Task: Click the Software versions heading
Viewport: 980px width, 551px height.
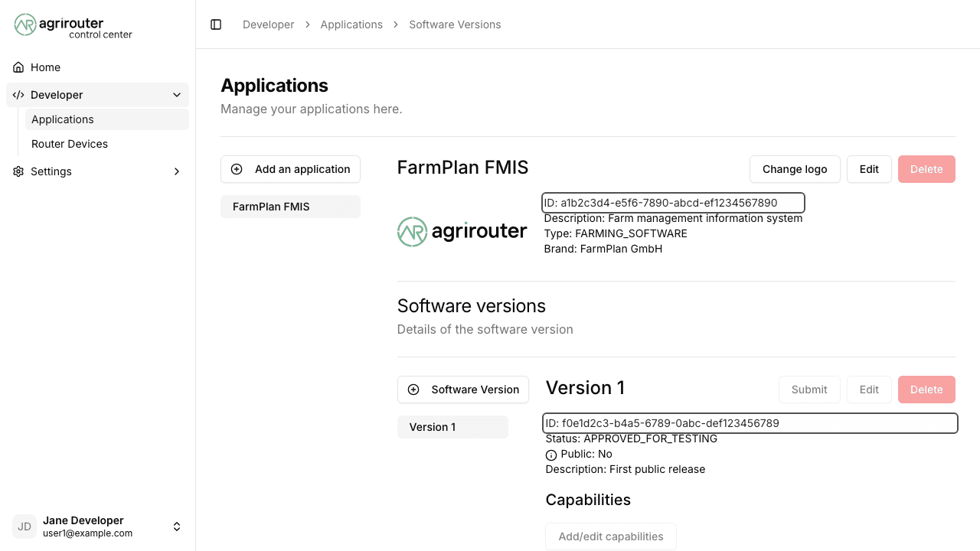Action: click(x=472, y=306)
